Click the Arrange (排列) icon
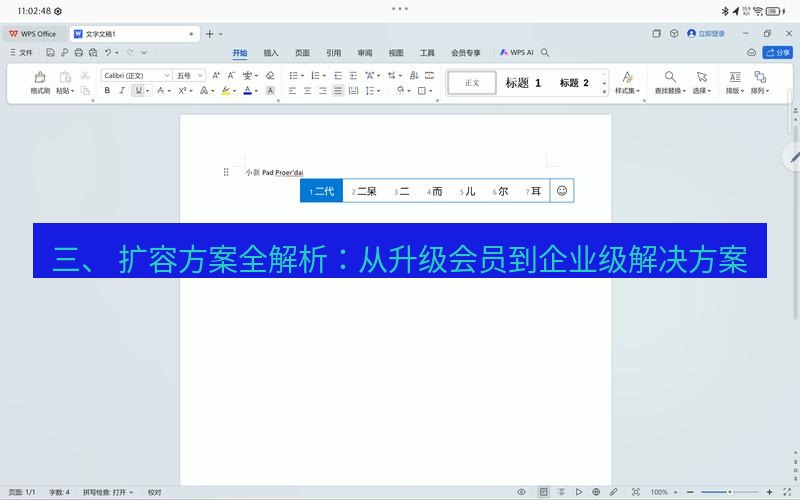The height and width of the screenshot is (500, 800). (760, 77)
